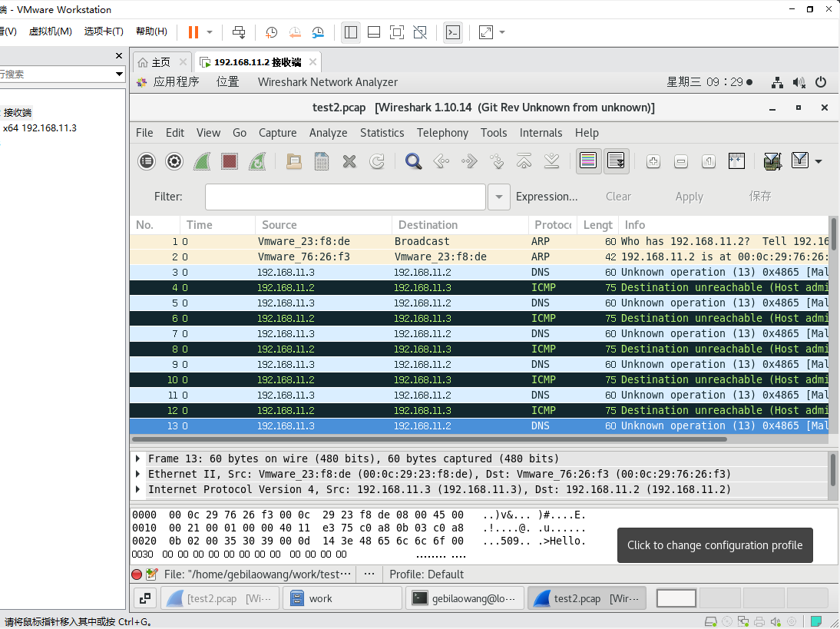Open a capture file folder icon
Viewport: 840px width, 629px height.
click(x=293, y=161)
